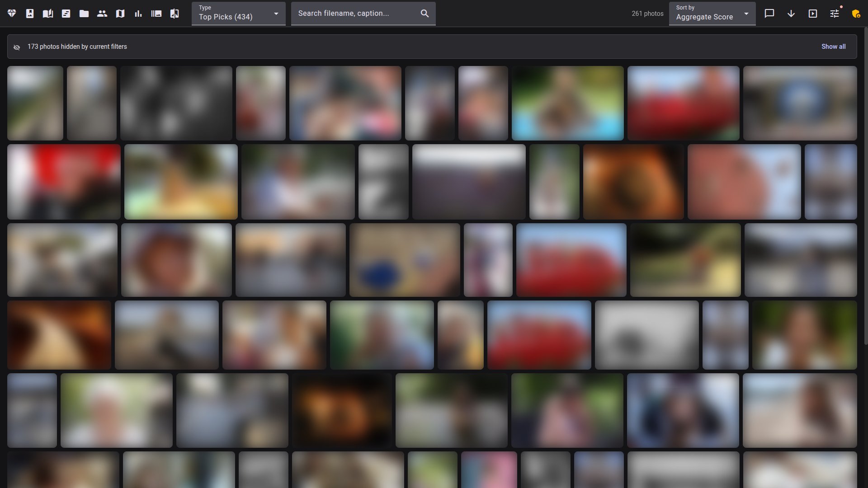
Task: Expand the Sort by Aggregate Score dropdown
Action: [x=712, y=14]
